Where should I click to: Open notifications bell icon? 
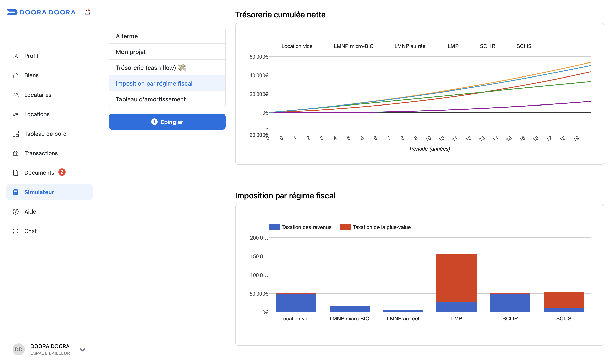87,12
